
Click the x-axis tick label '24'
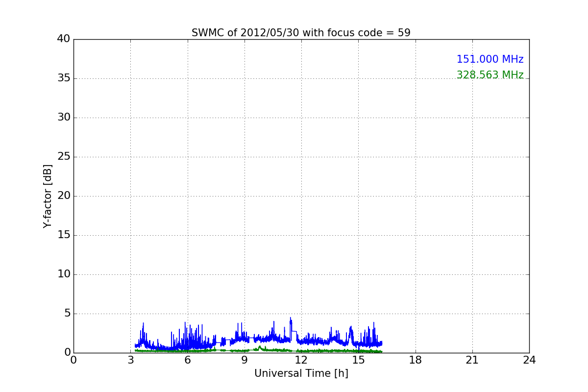point(529,360)
